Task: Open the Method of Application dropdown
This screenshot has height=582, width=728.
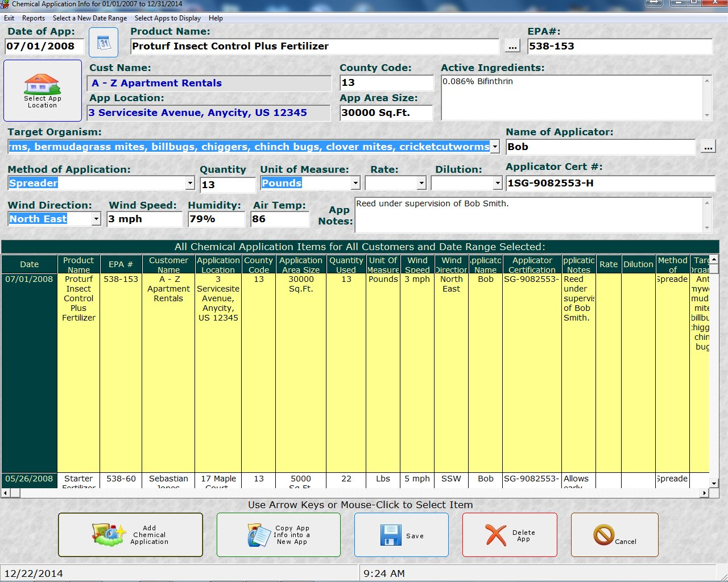Action: click(x=190, y=183)
